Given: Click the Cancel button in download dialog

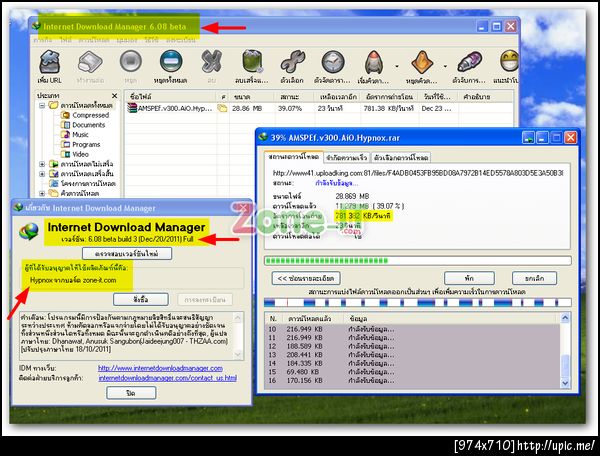Looking at the screenshot, I should coord(534,278).
